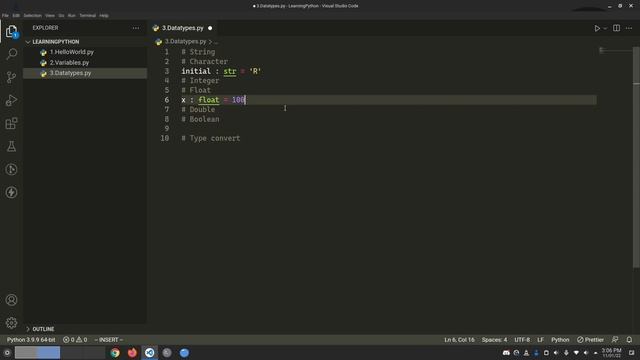Click the Prettier status item
The height and width of the screenshot is (360, 640).
click(x=590, y=340)
